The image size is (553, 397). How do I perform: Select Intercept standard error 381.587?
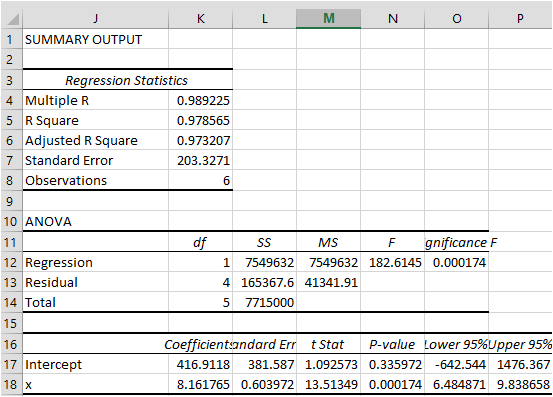[265, 364]
